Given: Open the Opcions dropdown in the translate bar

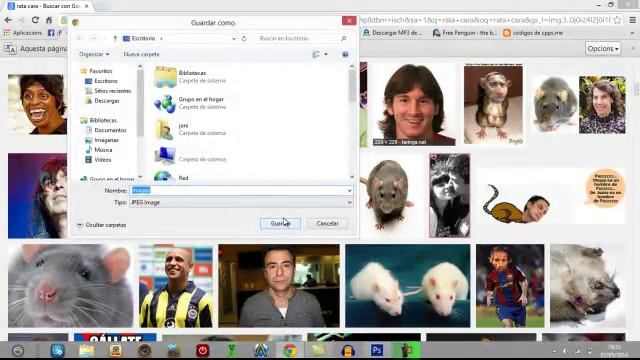Looking at the screenshot, I should [x=603, y=49].
